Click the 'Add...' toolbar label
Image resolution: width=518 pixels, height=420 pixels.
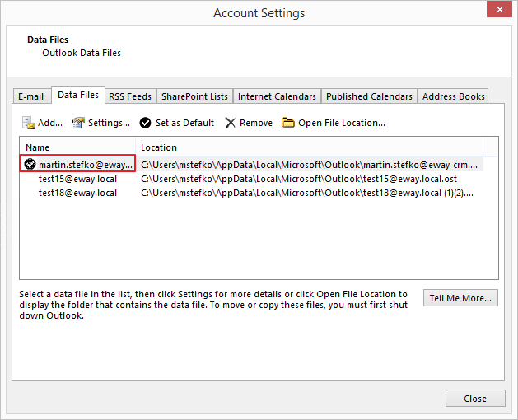[x=50, y=123]
